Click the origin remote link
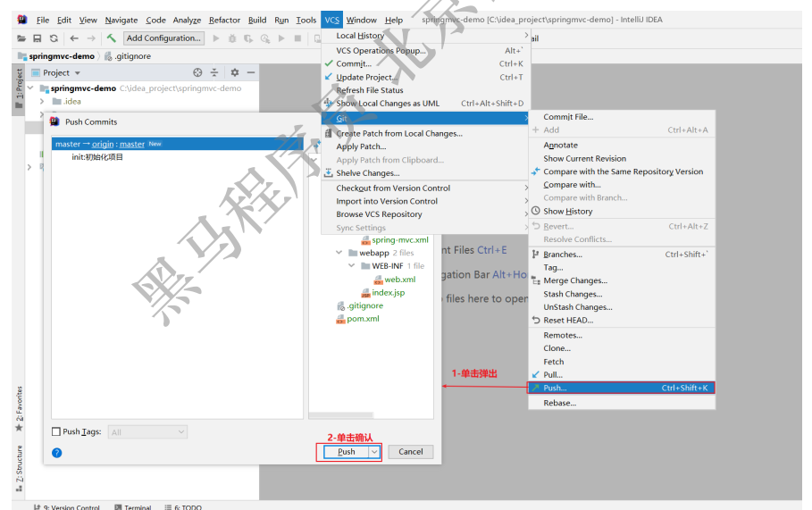The height and width of the screenshot is (510, 812). click(103, 145)
